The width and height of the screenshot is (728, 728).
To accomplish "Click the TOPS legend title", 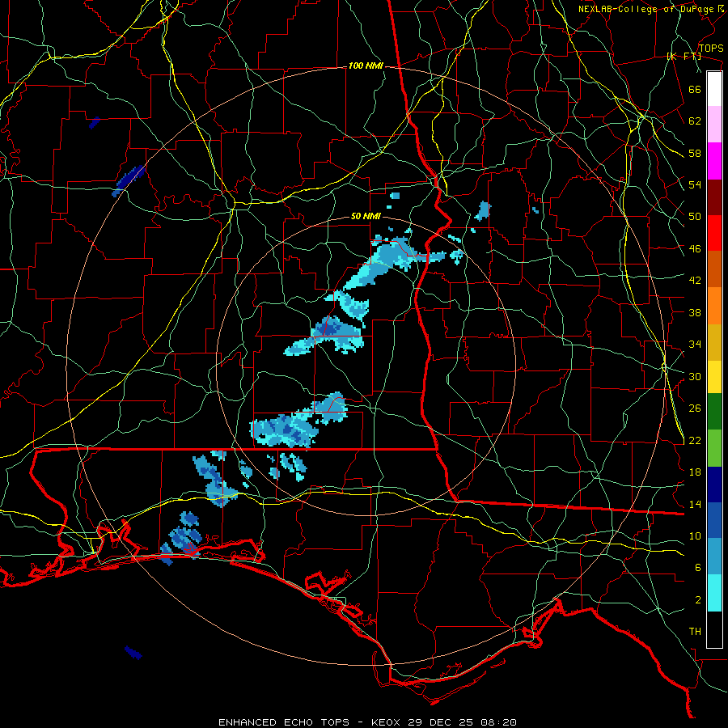I will tap(711, 49).
